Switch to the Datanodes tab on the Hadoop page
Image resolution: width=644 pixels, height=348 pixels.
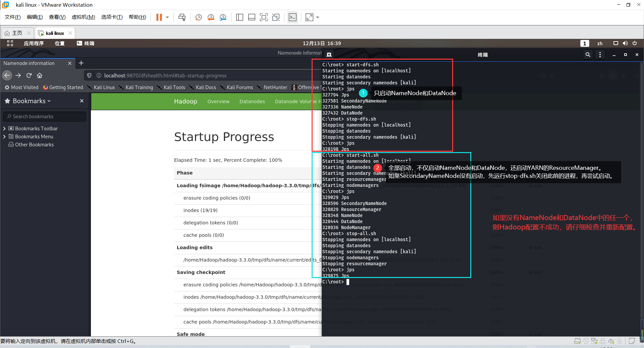[252, 101]
